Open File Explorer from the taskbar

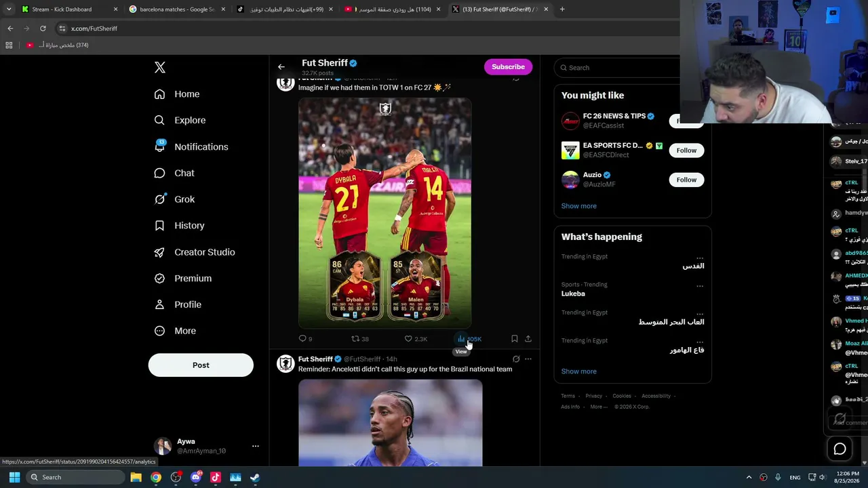[x=136, y=477]
